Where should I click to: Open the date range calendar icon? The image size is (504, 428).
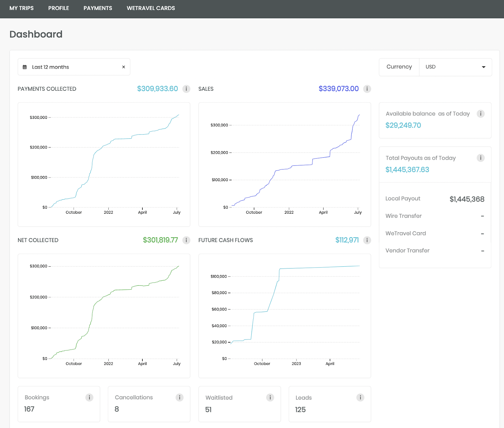tap(25, 67)
